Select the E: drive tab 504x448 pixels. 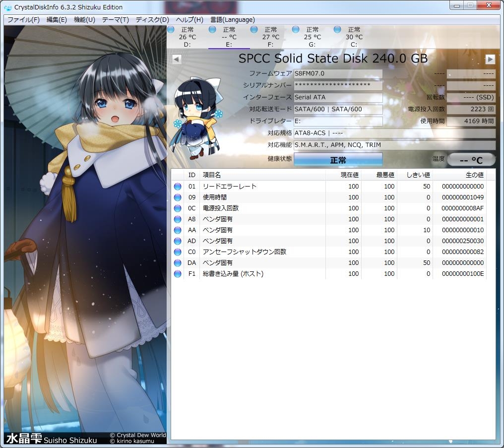[229, 37]
